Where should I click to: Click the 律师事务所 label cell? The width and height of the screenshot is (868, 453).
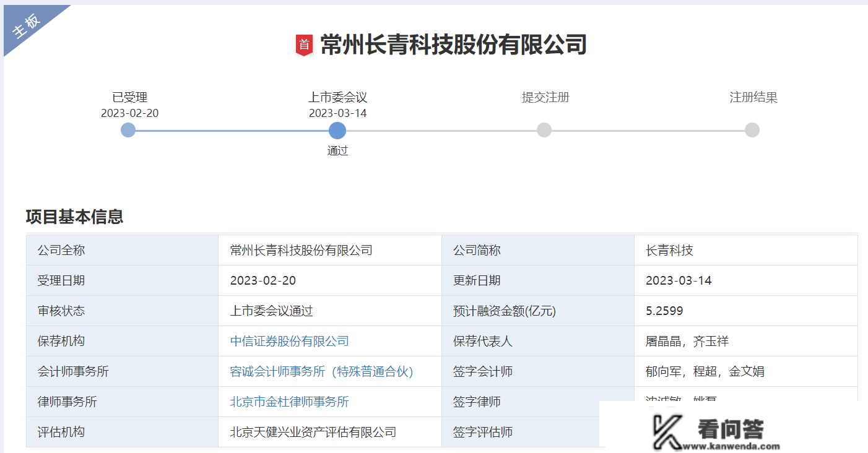click(123, 402)
